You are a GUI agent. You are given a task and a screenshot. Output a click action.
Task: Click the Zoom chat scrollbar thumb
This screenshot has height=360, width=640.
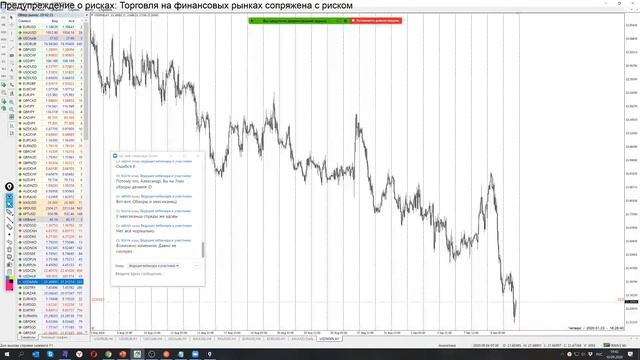click(x=203, y=249)
